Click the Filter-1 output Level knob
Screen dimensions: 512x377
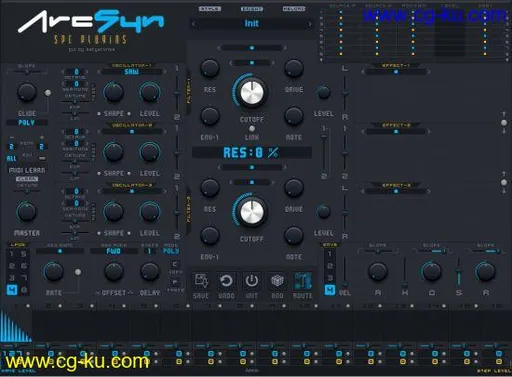[323, 92]
